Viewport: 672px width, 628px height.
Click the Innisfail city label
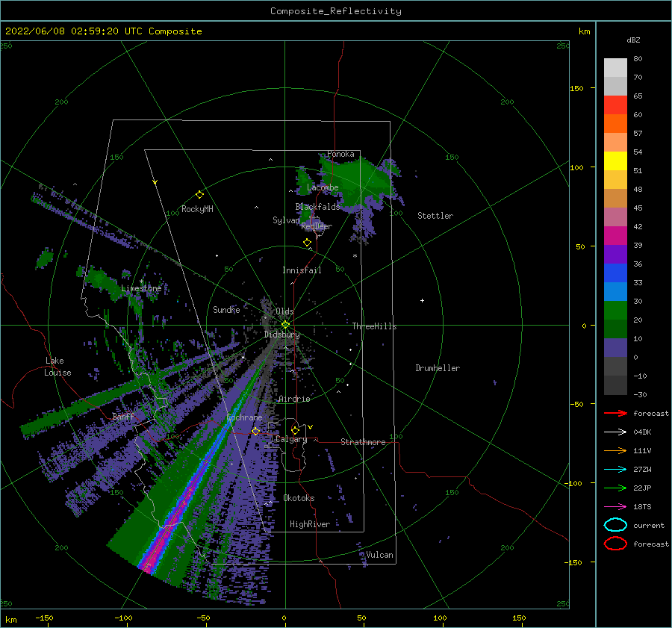pos(302,270)
